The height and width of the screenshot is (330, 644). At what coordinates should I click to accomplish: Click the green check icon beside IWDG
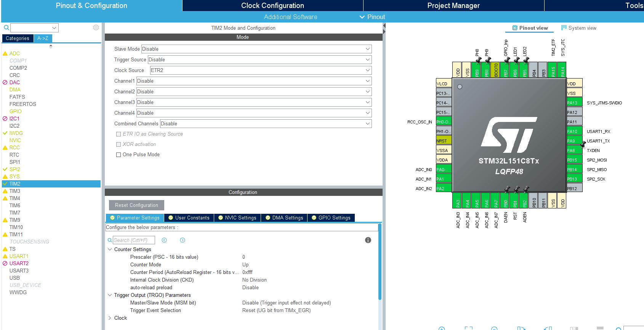5,133
